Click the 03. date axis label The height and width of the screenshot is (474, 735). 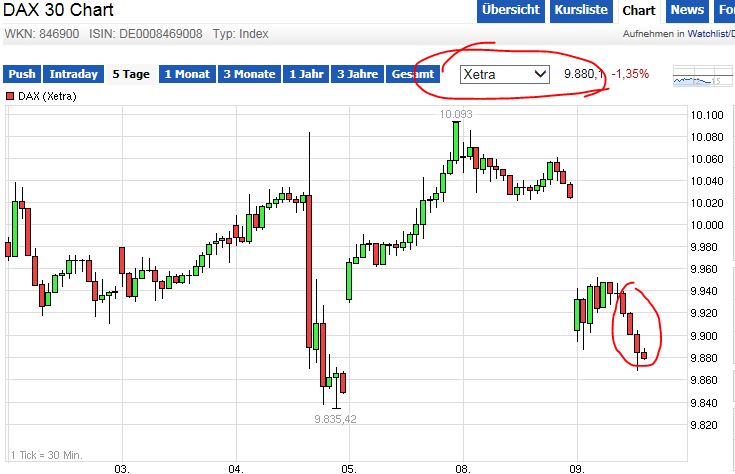[x=122, y=469]
